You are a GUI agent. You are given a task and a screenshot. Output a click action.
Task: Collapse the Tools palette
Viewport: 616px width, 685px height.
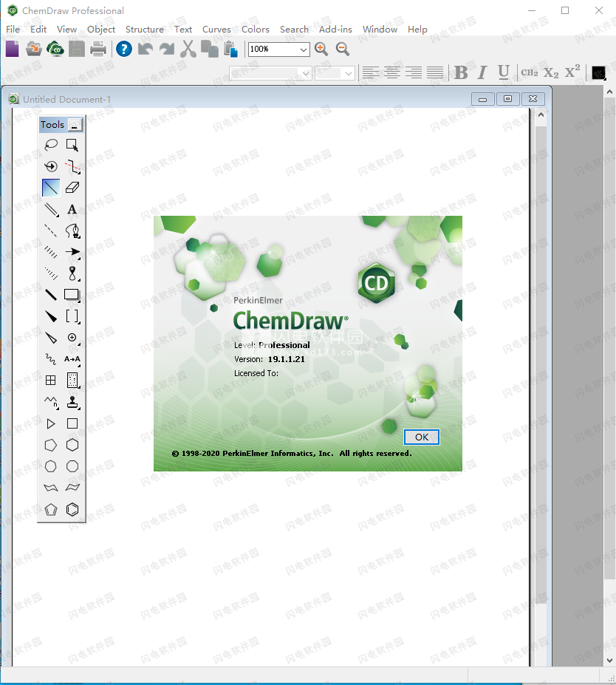75,125
